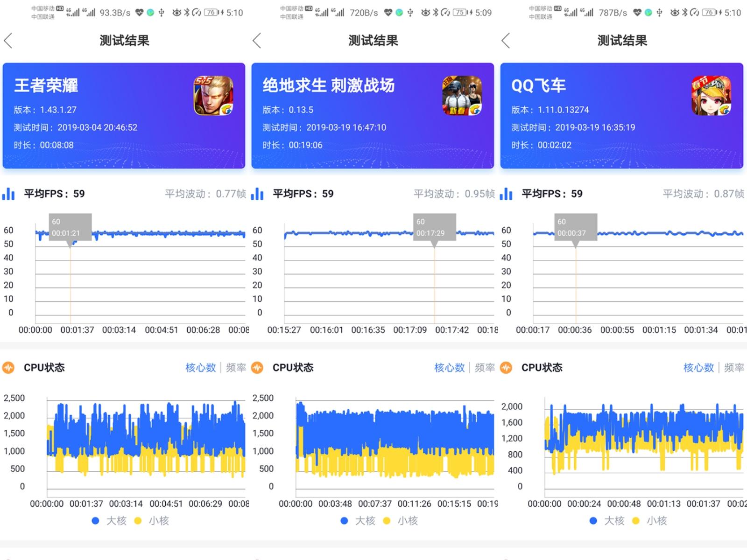The height and width of the screenshot is (560, 747).
Task: Switch to 核心数 tab in 王者荣耀 CPU chart
Action: pyautogui.click(x=201, y=368)
